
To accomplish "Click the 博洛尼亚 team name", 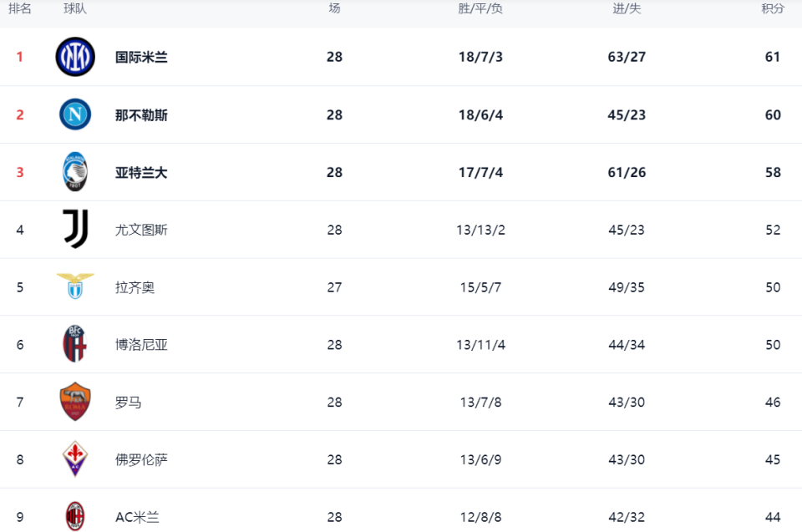I will pos(141,345).
